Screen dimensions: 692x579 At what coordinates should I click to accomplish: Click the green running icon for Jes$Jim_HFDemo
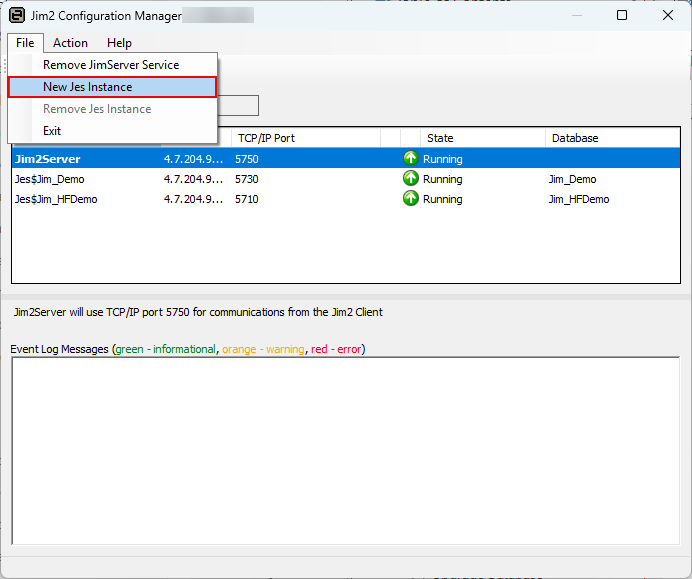[x=410, y=199]
